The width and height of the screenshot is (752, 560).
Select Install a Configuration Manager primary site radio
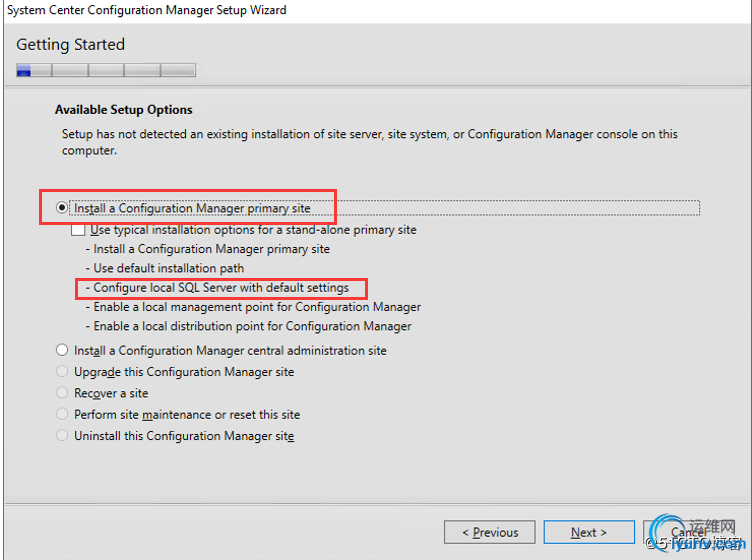62,208
